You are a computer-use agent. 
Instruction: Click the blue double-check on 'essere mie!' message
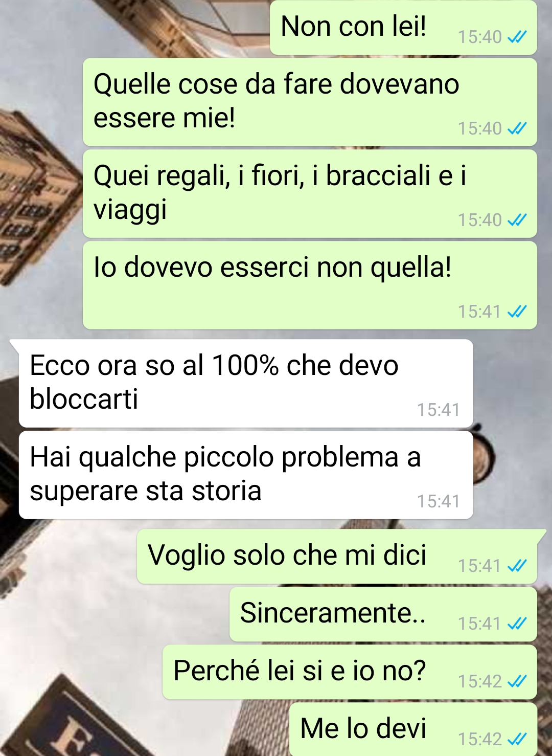(517, 128)
